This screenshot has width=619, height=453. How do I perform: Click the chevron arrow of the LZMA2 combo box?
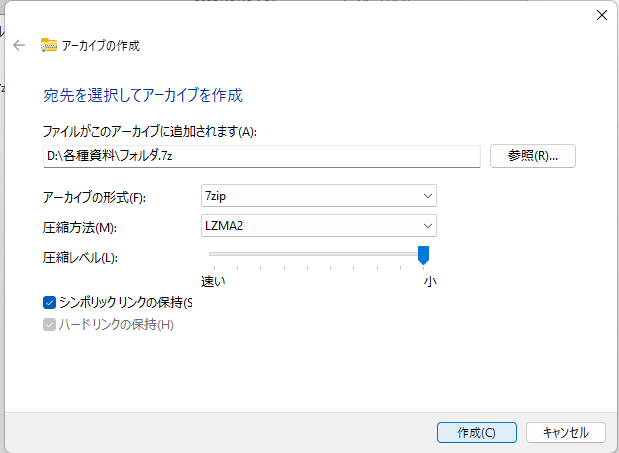(427, 226)
